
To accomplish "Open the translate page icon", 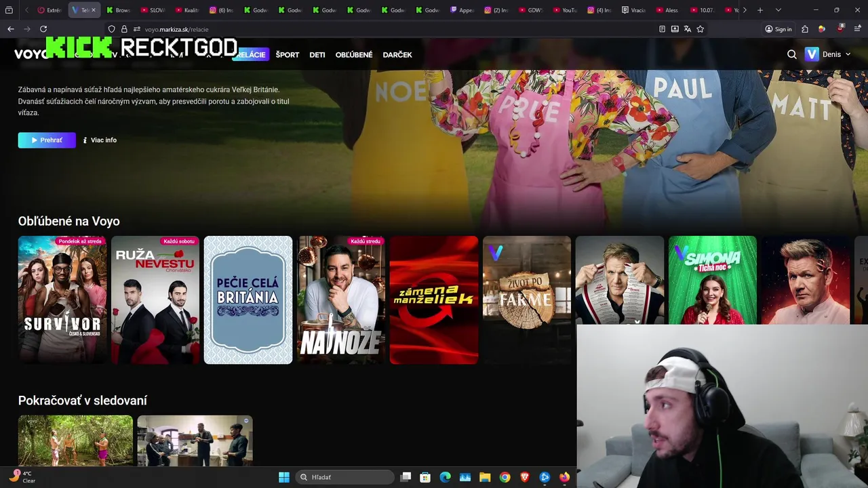I will click(688, 29).
